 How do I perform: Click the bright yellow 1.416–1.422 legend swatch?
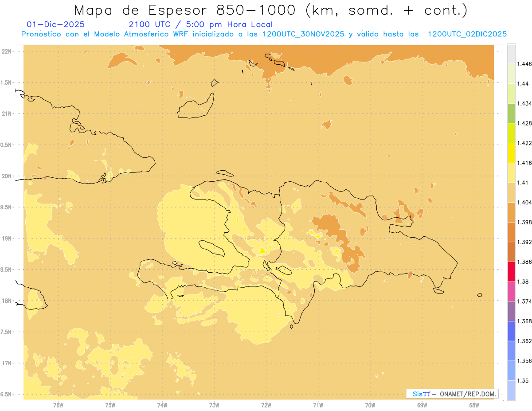511,153
